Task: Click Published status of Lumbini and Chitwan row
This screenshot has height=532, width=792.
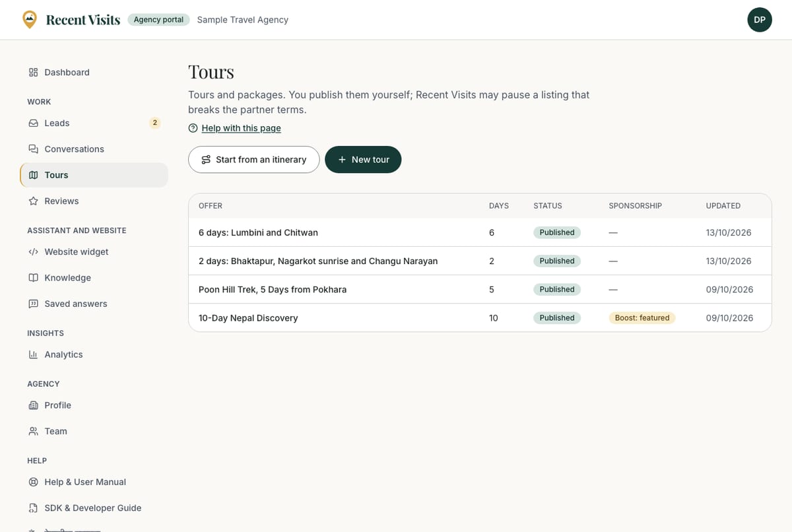Action: coord(557,232)
